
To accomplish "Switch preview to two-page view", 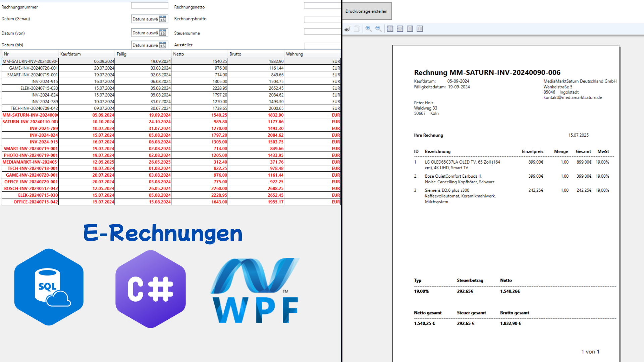I will (420, 29).
